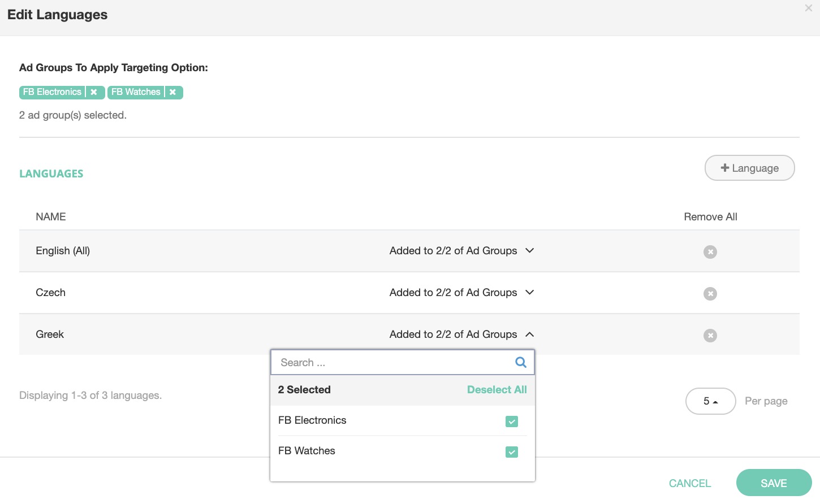Select FB Watches in the dropdown list

click(307, 451)
